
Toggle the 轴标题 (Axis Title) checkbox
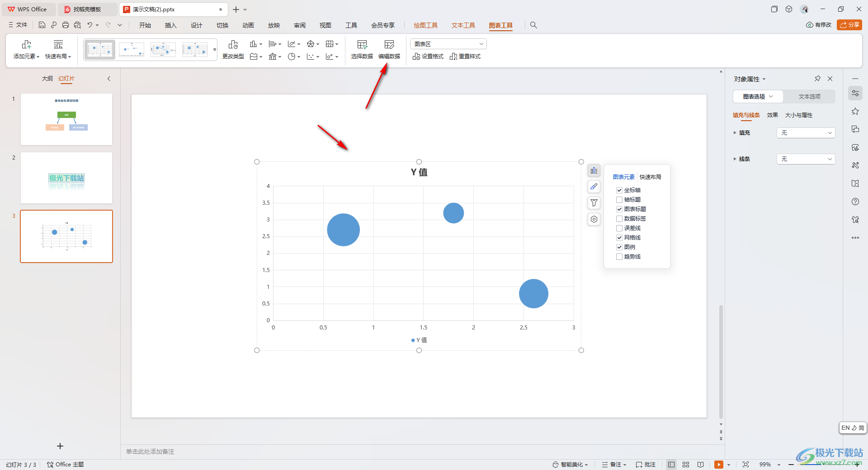point(619,200)
